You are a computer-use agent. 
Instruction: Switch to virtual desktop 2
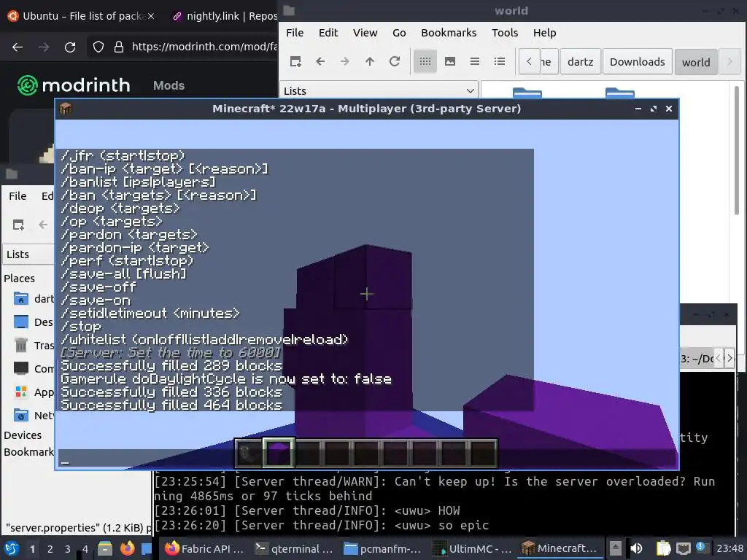point(50,549)
